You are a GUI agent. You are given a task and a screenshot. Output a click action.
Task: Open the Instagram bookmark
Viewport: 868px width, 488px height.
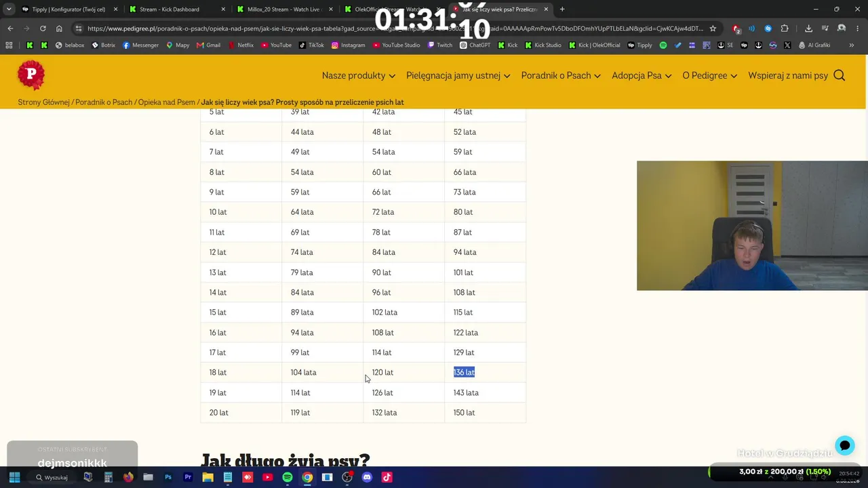[x=349, y=45]
